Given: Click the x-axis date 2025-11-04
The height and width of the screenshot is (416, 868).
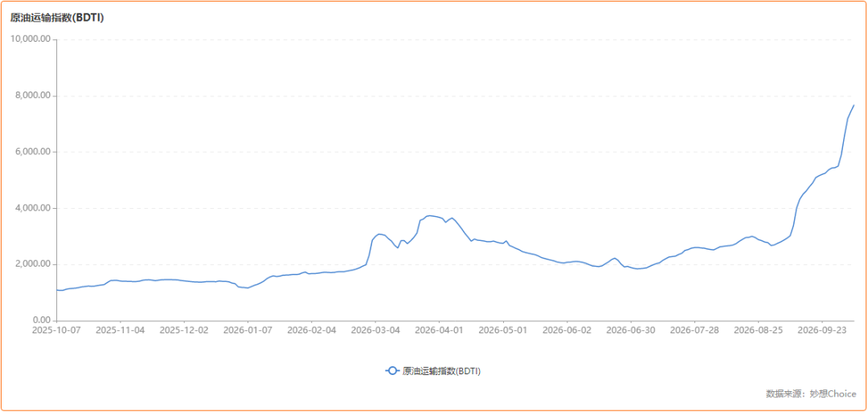Looking at the screenshot, I should point(121,330).
